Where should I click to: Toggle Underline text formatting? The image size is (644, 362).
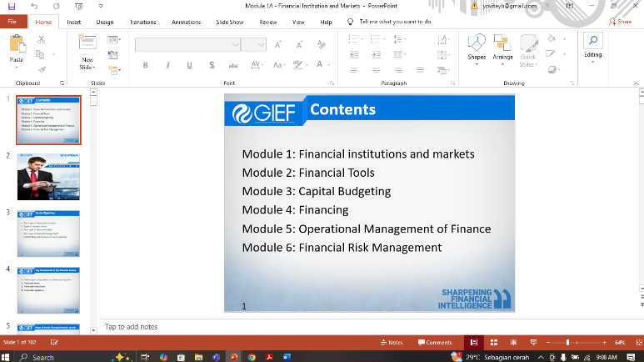pos(189,65)
